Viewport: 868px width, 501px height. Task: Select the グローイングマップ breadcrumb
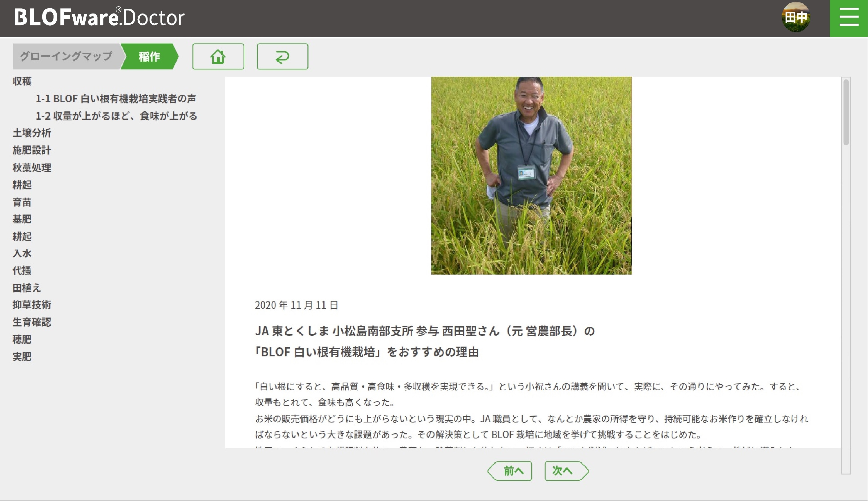tap(66, 56)
